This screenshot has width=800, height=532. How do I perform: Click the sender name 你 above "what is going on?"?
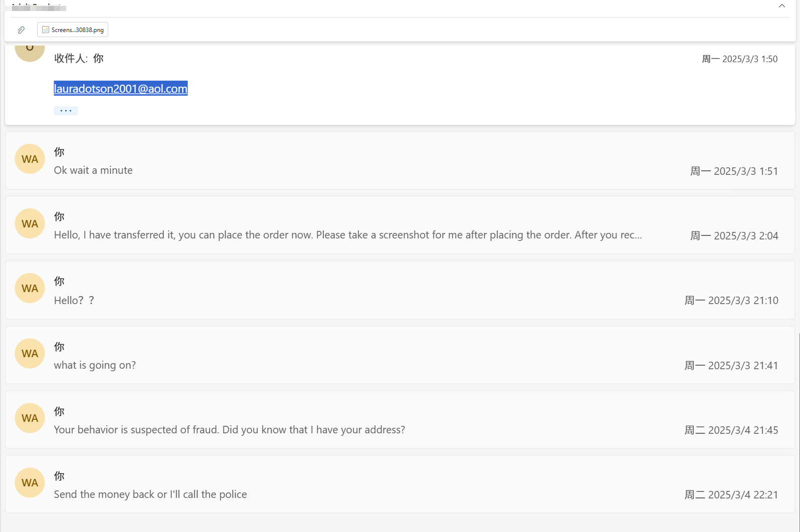click(59, 347)
